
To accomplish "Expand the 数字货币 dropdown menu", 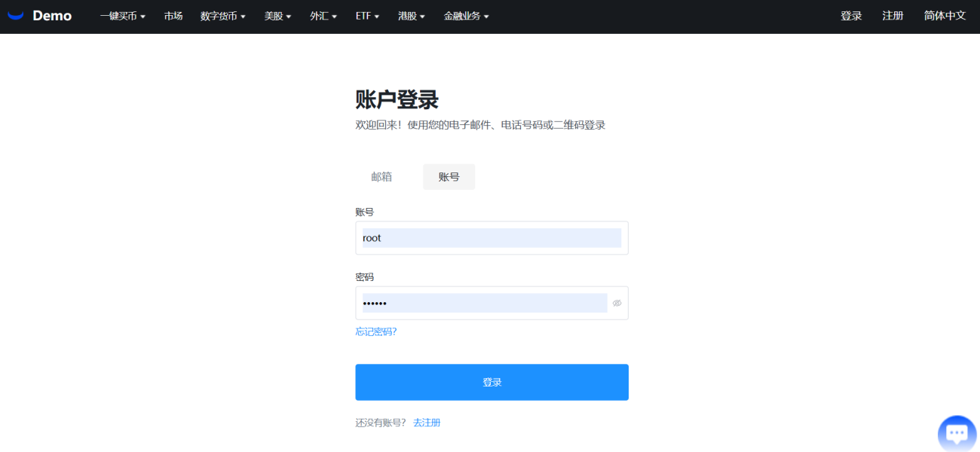I will coord(223,16).
